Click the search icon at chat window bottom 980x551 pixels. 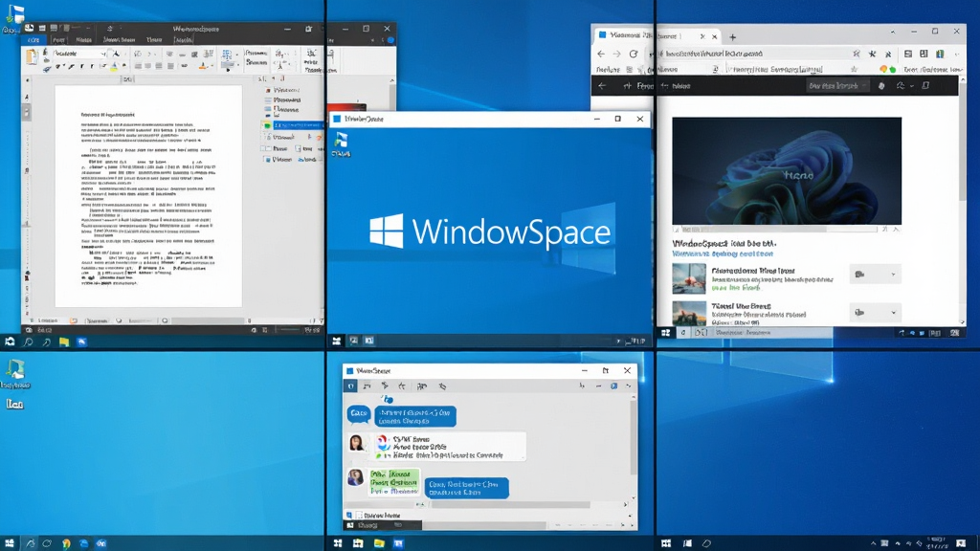(349, 516)
